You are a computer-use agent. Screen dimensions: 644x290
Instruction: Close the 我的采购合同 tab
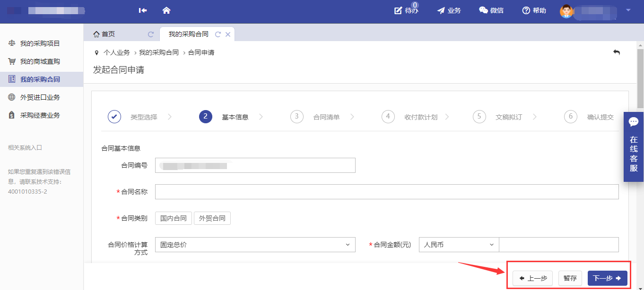[228, 34]
